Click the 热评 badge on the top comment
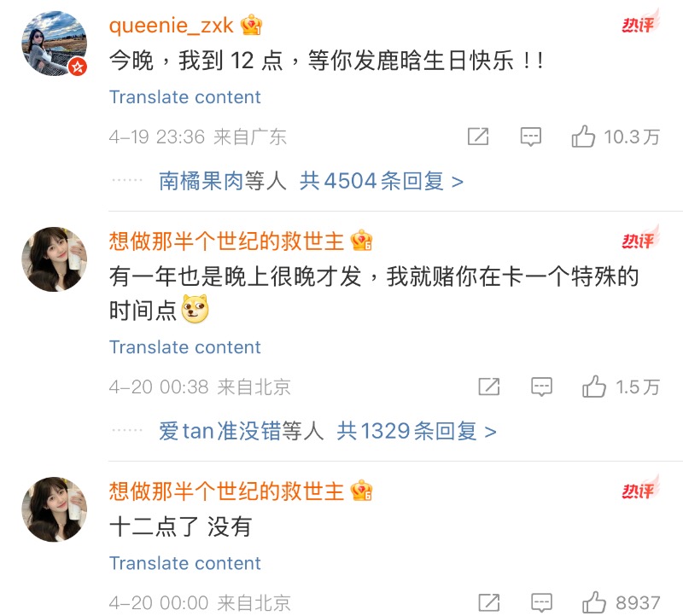Screen dimensions: 683x616 638,25
